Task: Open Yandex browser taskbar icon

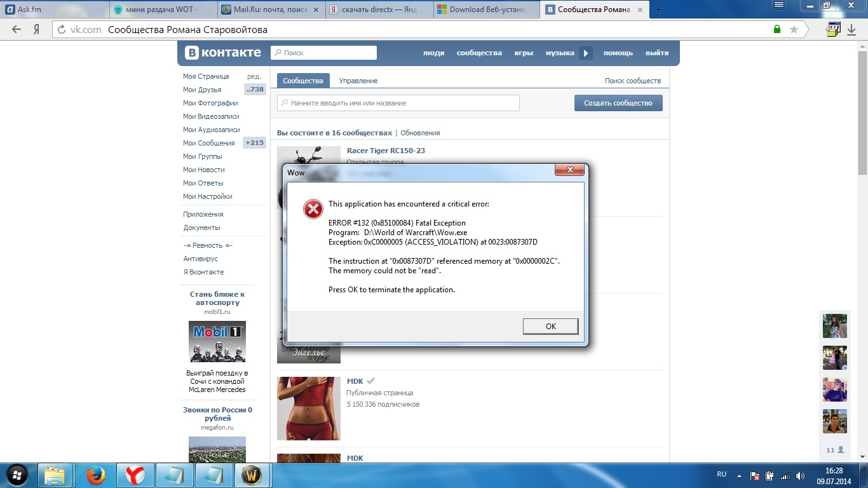Action: click(x=134, y=475)
